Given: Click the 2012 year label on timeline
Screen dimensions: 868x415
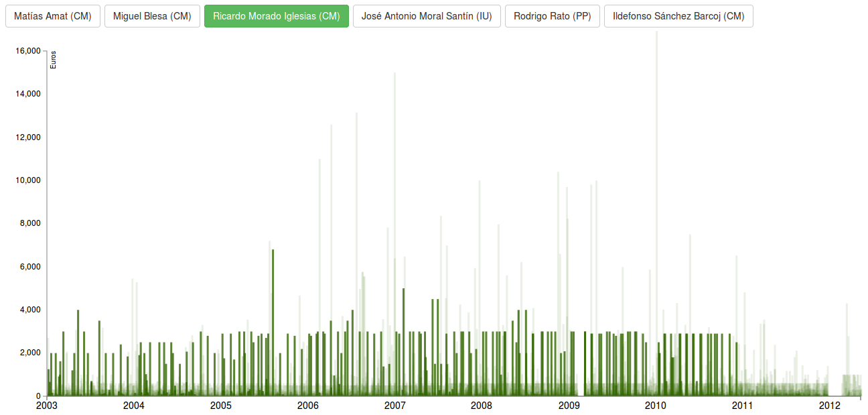Looking at the screenshot, I should [x=830, y=406].
